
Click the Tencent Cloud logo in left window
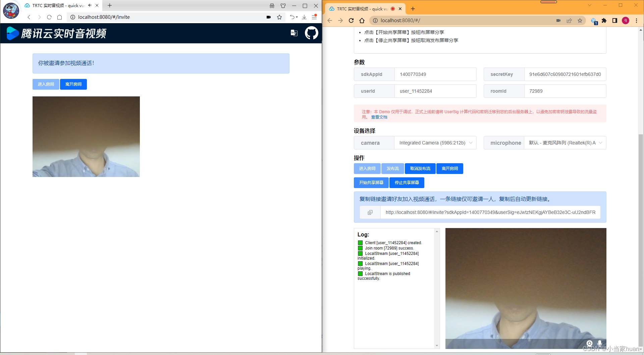56,33
